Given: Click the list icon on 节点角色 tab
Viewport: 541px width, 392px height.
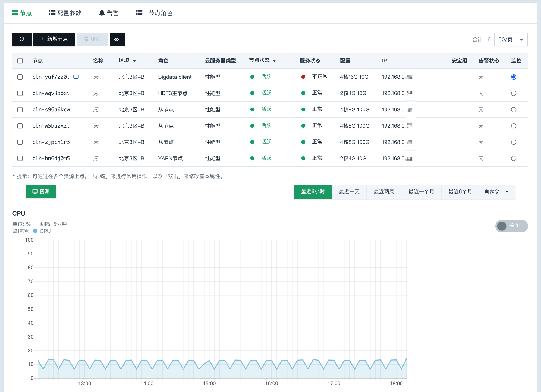Looking at the screenshot, I should point(139,13).
